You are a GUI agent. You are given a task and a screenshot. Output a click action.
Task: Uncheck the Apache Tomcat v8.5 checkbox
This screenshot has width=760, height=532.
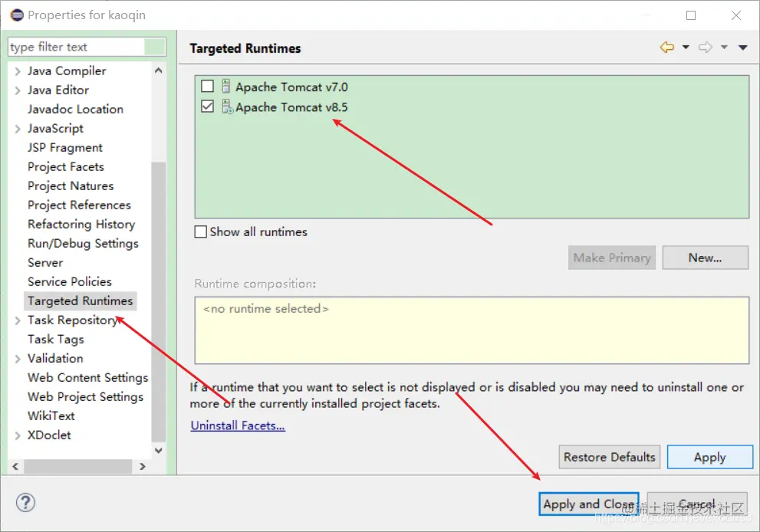[208, 106]
